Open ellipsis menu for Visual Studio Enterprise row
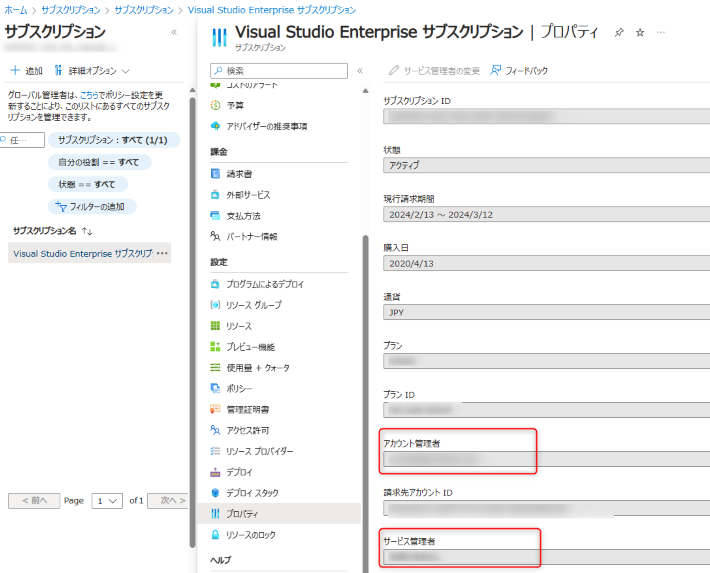Image resolution: width=710 pixels, height=573 pixels. [x=163, y=254]
